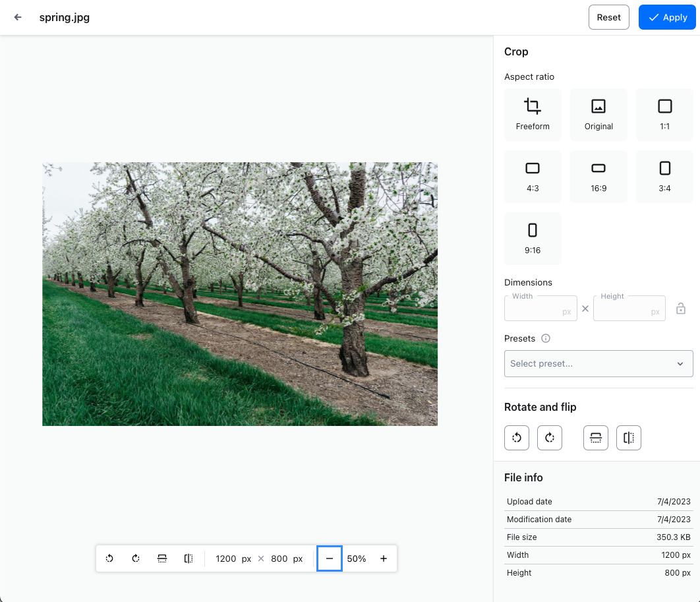Open the Presets info tooltip icon

(x=545, y=338)
